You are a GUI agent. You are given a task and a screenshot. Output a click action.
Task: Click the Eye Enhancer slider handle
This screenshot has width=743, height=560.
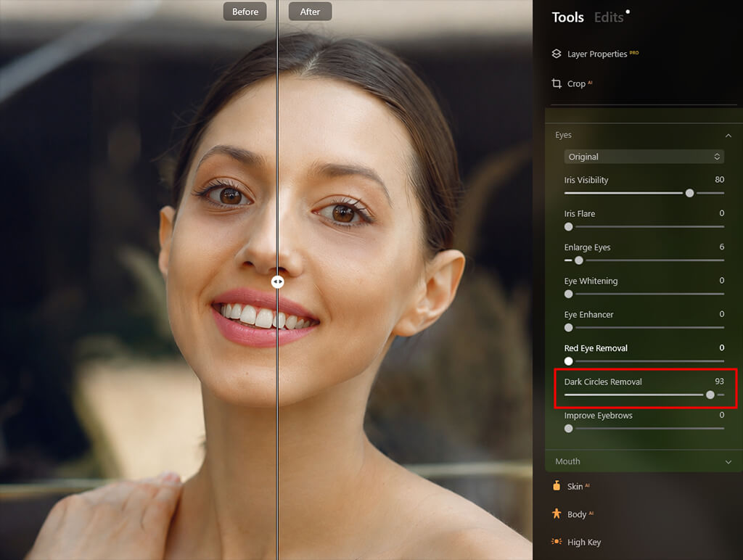pyautogui.click(x=569, y=327)
